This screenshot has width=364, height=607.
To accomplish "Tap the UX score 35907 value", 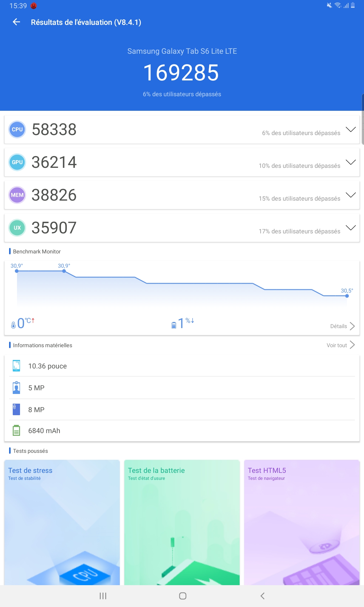I will 54,228.
